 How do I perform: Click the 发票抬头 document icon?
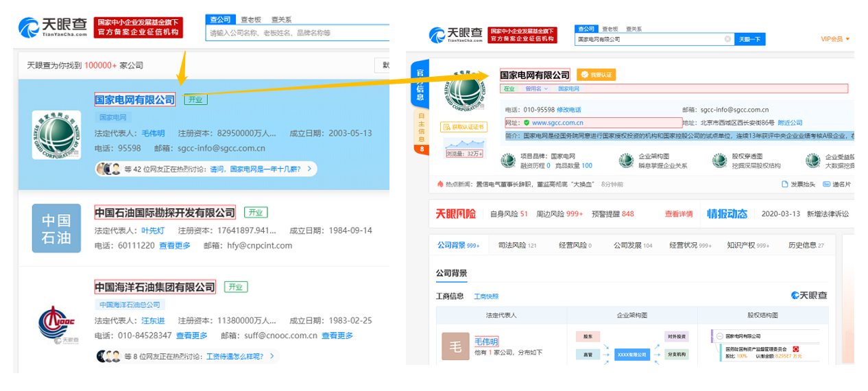(785, 184)
